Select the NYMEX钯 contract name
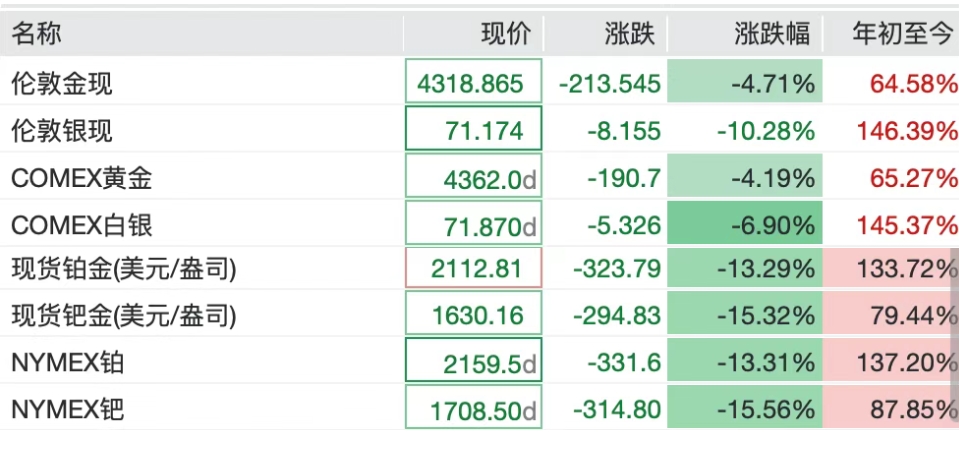This screenshot has height=454, width=959. (68, 409)
